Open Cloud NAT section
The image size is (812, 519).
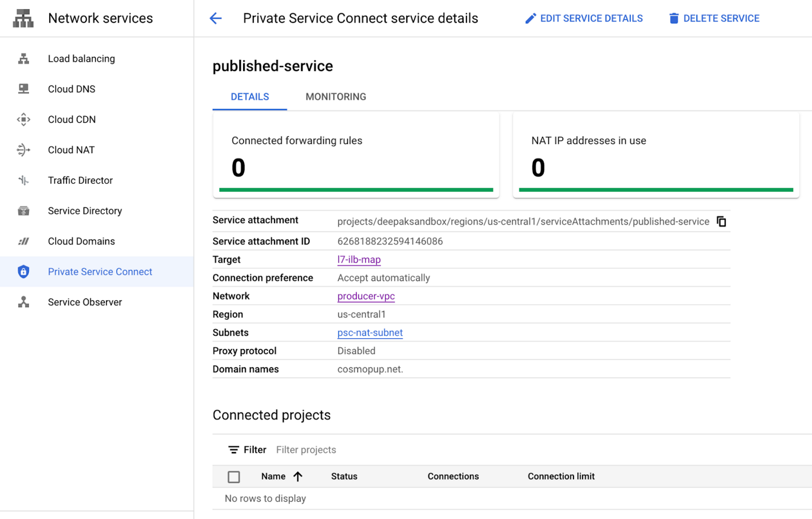point(71,149)
